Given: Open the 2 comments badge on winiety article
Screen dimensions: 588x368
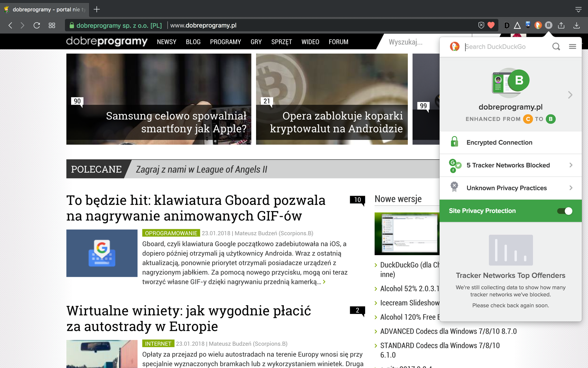Looking at the screenshot, I should (x=358, y=311).
